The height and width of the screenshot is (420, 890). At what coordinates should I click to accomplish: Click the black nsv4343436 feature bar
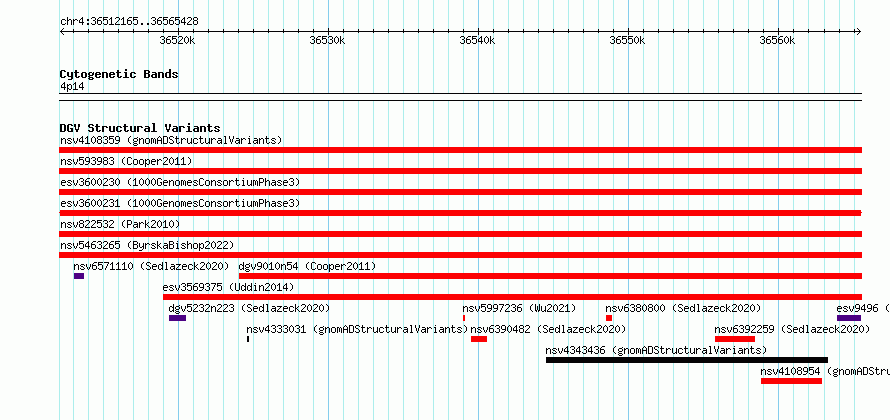687,360
